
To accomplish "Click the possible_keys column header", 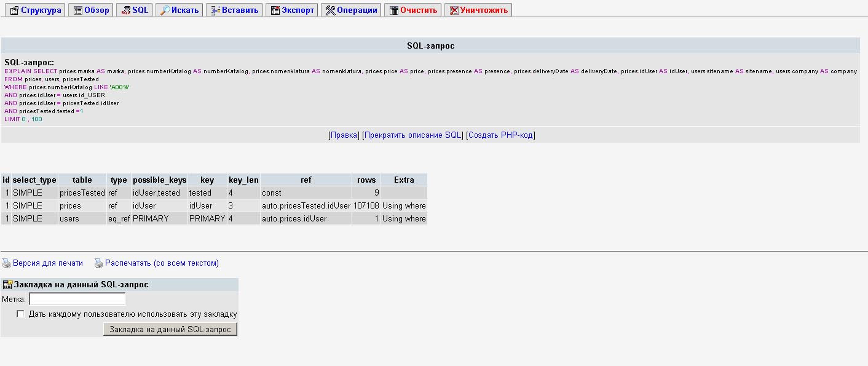I will (159, 180).
